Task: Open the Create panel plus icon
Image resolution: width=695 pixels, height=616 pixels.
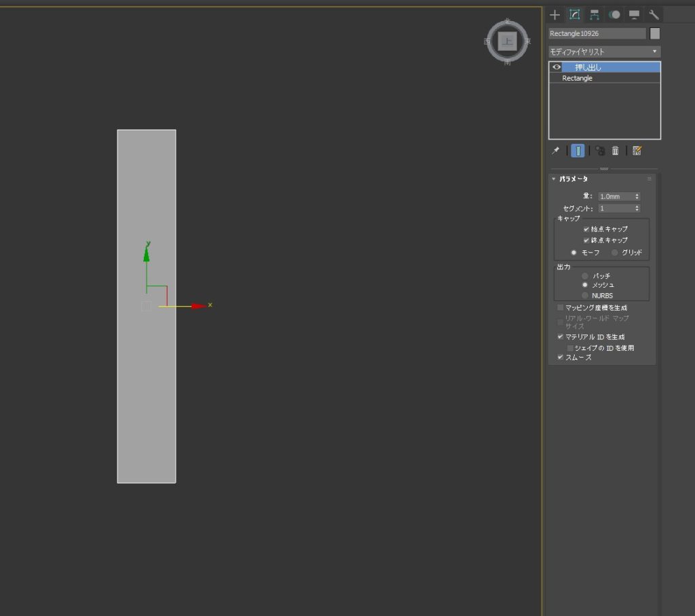Action: [555, 14]
